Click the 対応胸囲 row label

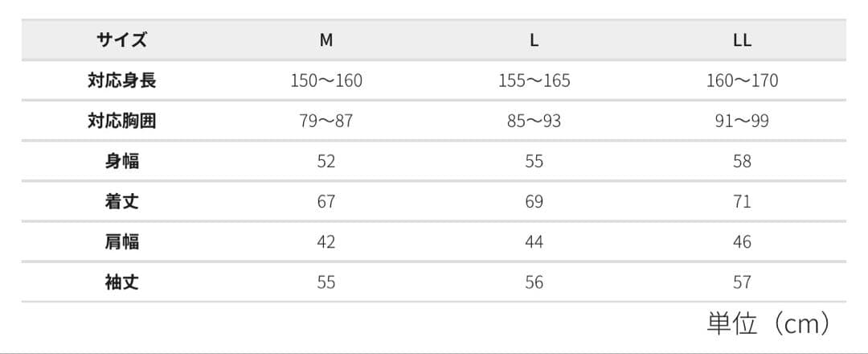[x=122, y=121]
